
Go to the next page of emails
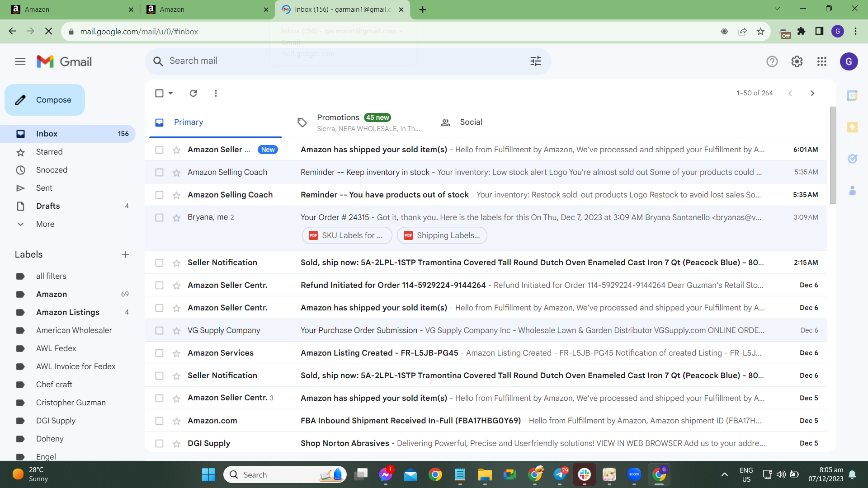point(812,93)
